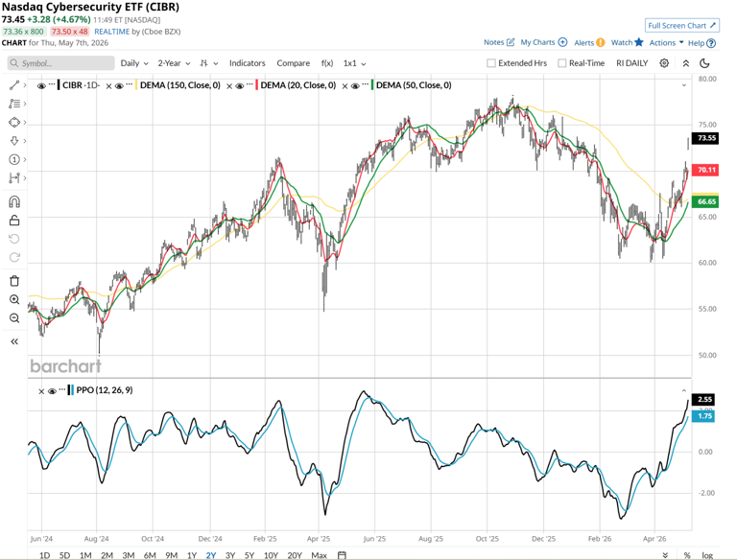This screenshot has width=737, height=560.
Task: Click the redo arrow icon
Action: (x=14, y=257)
